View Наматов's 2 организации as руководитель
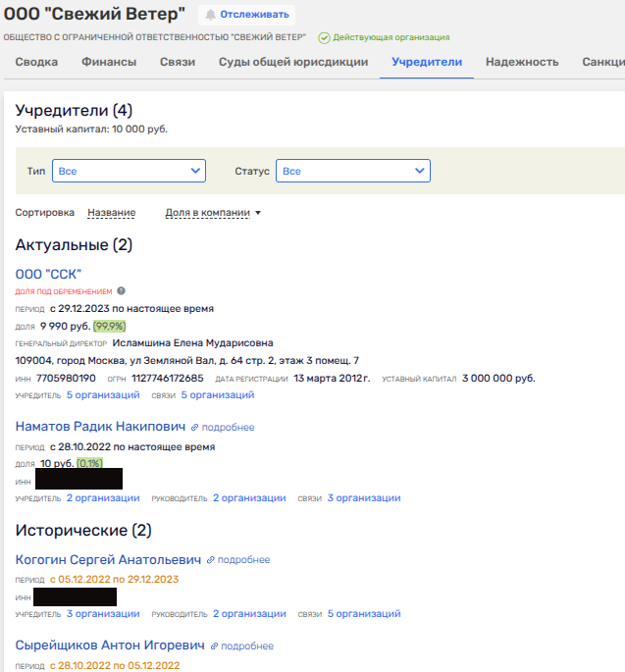This screenshot has width=625, height=672. point(249,498)
